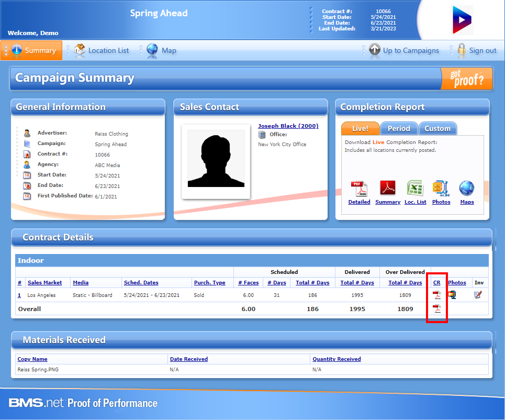Select the Live! tab
This screenshot has width=505, height=420.
click(360, 128)
